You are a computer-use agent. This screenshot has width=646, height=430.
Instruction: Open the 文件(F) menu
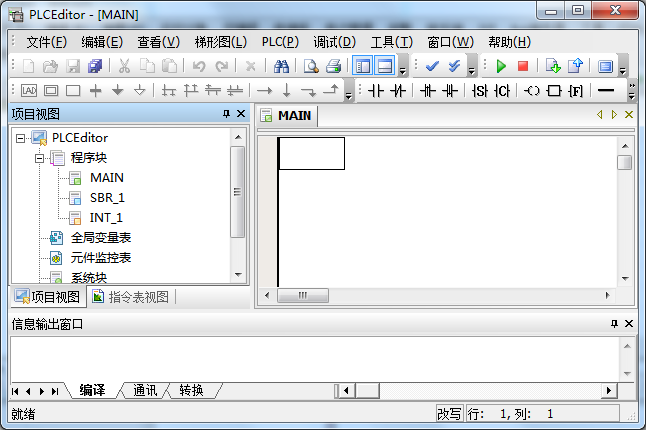46,42
